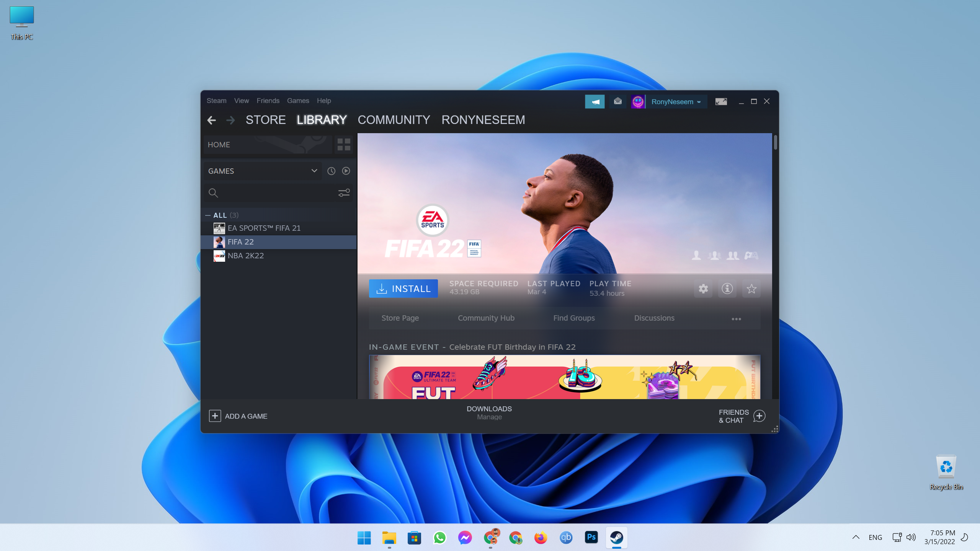Image resolution: width=980 pixels, height=551 pixels.
Task: Open advanced library filter options
Action: (344, 193)
